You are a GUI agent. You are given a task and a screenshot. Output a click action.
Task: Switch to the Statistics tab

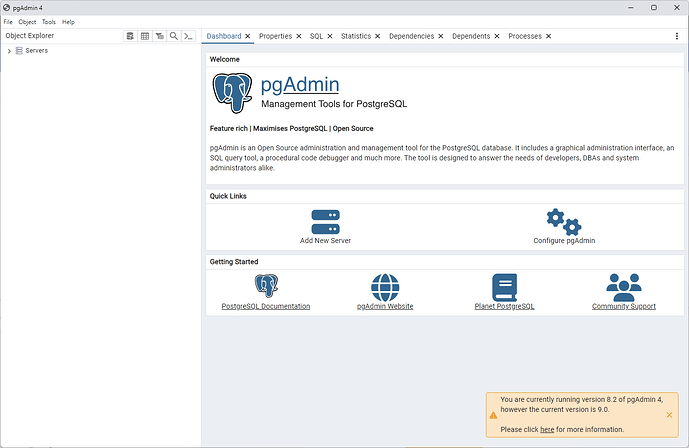[x=356, y=36]
